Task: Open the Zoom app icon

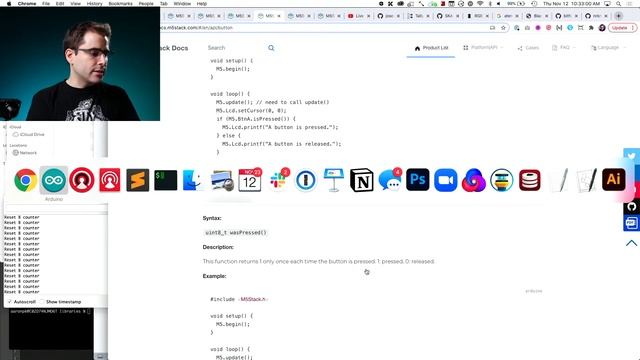Action: point(446,180)
